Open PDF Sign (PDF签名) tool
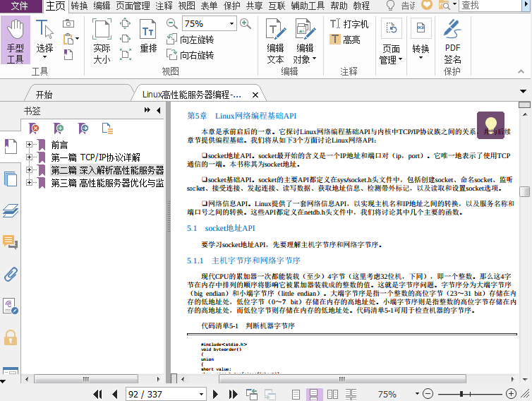Viewport: 532px width, 401px height. click(x=452, y=41)
